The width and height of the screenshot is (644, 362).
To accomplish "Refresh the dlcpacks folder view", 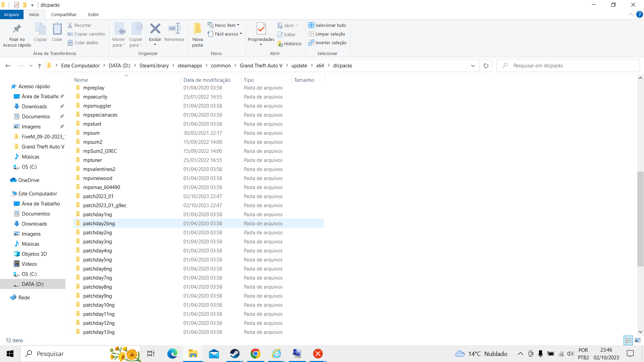I will coord(486,66).
